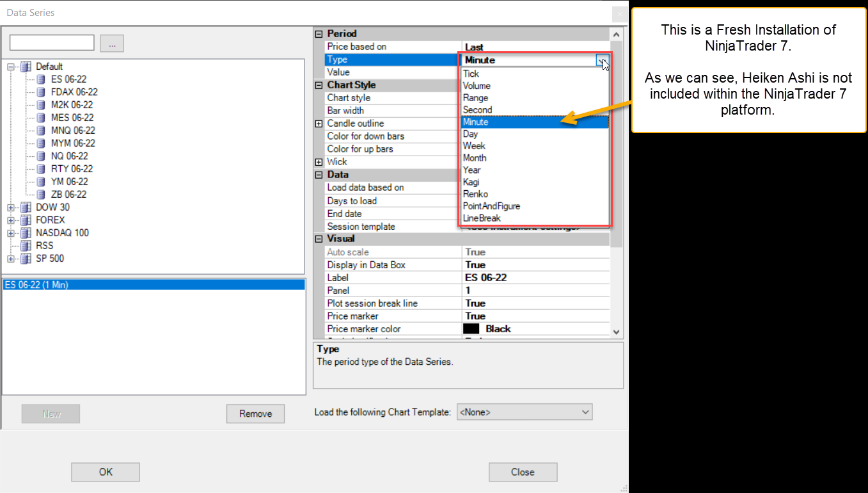Choose Range period type
Viewport: 868px width, 493px height.
click(535, 98)
